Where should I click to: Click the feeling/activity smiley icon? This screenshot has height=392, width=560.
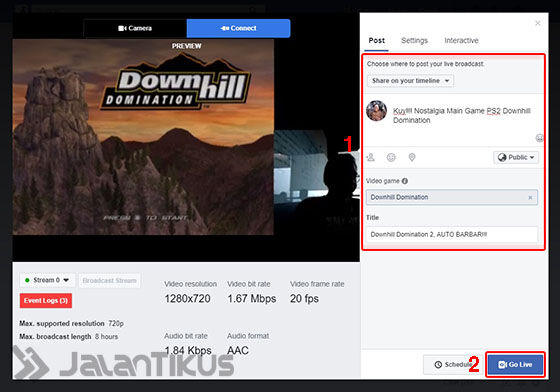tap(391, 157)
